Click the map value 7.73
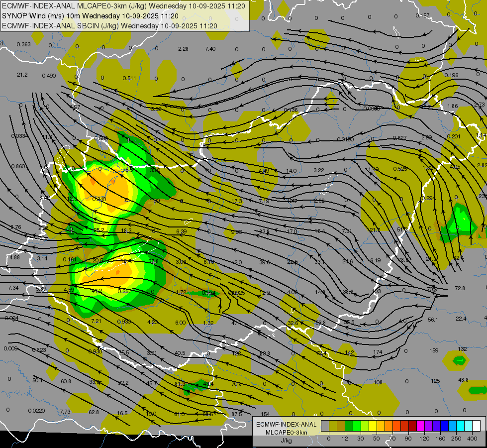487x448 pixels. point(65,412)
